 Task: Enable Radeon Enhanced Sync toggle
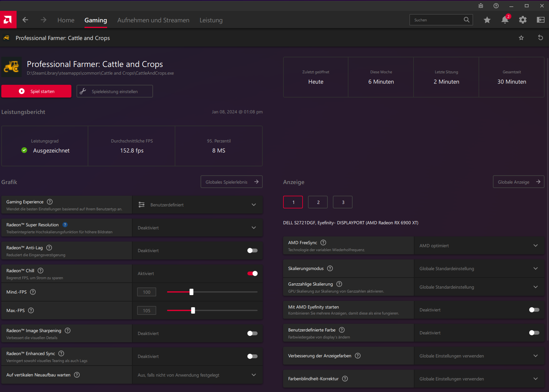click(253, 356)
